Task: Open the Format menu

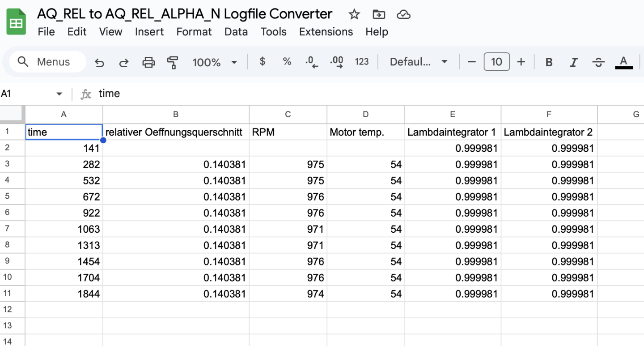Action: [x=194, y=32]
